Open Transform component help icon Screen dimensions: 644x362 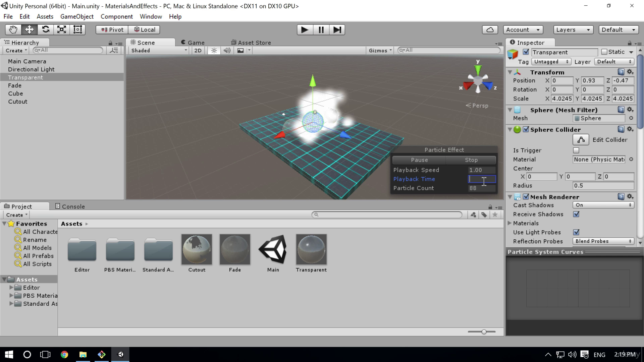click(621, 72)
